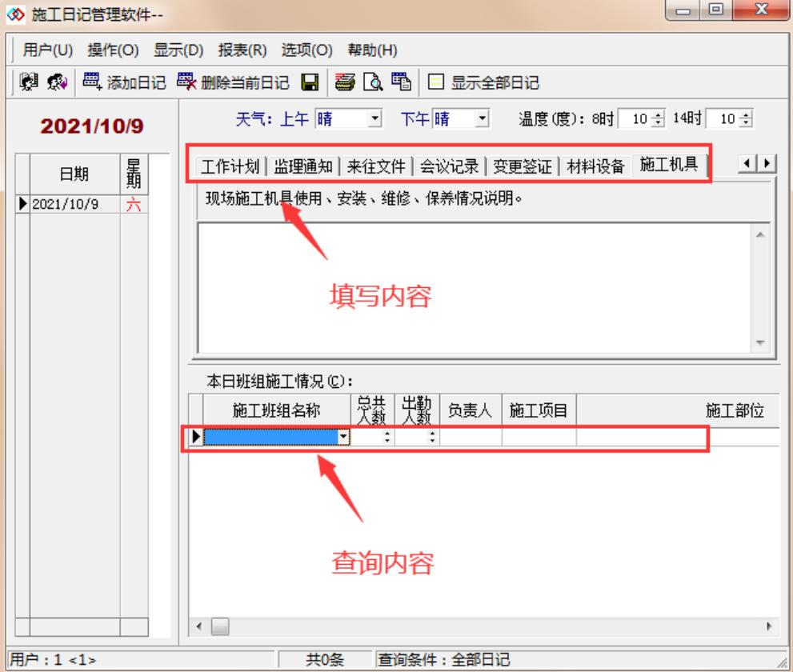Switch to the 会议记录 tab
793x672 pixels.
pos(449,166)
